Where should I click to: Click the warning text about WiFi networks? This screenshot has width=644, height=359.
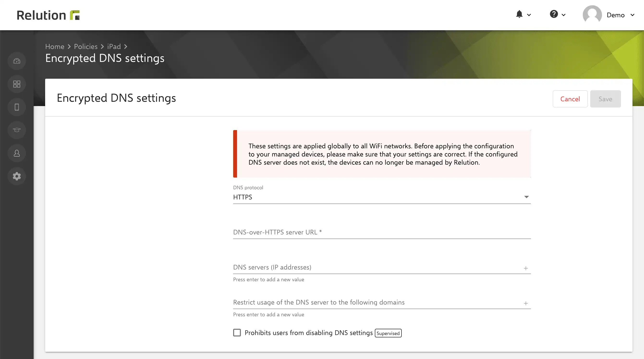pos(383,154)
